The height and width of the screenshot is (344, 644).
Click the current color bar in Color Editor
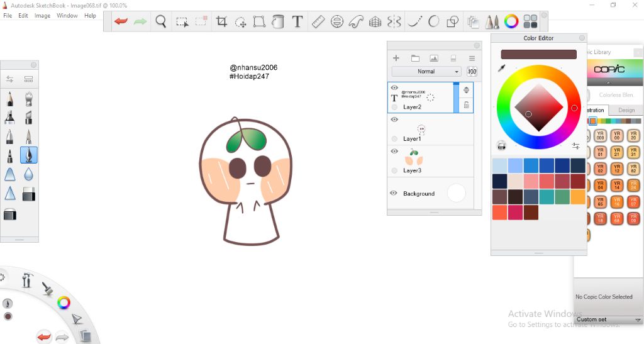click(x=538, y=54)
